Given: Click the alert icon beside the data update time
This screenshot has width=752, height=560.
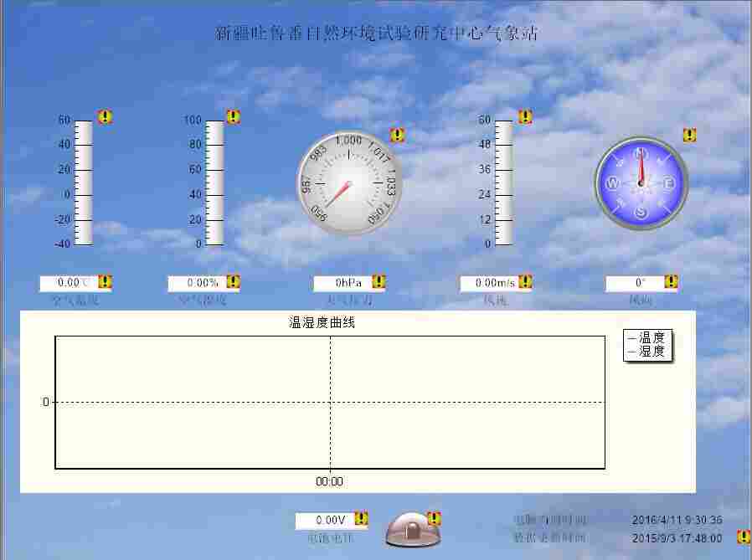Looking at the screenshot, I should coord(743,537).
